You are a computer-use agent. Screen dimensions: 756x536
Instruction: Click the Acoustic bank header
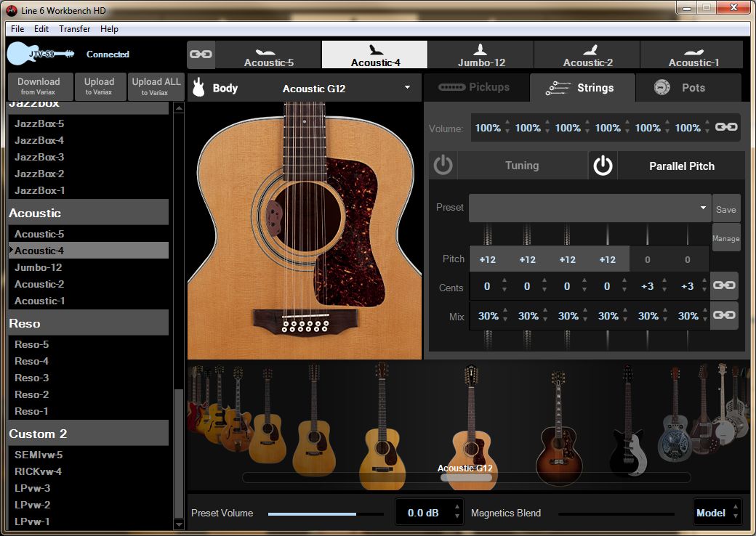pos(89,213)
